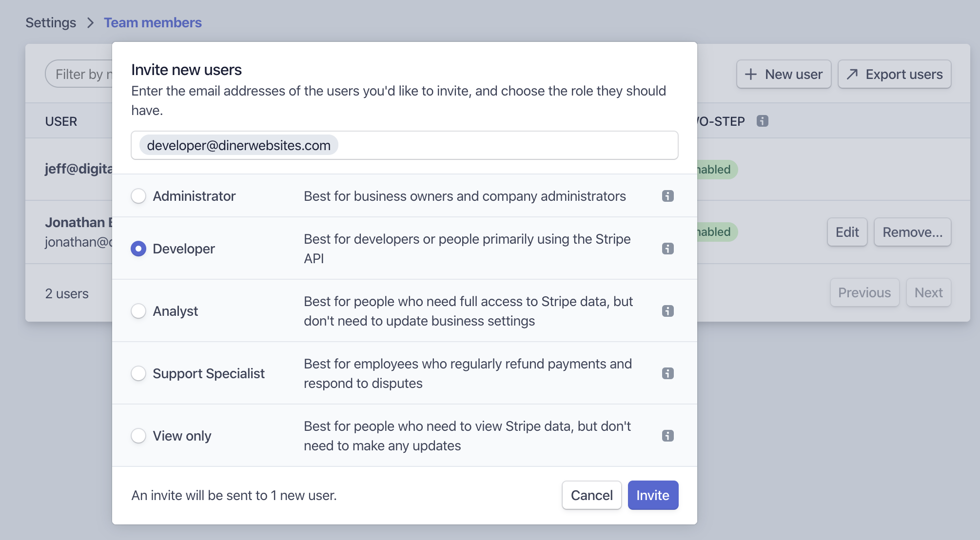Pick the View only role

[138, 436]
